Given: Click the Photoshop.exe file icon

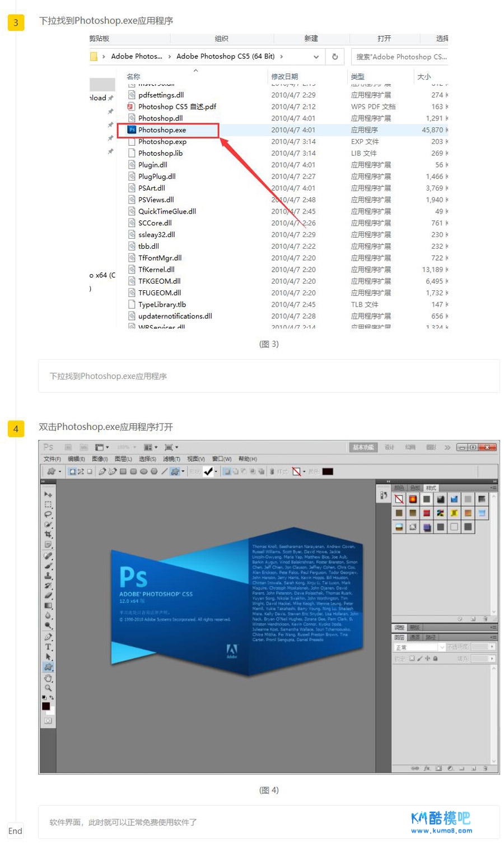Looking at the screenshot, I should 132,129.
